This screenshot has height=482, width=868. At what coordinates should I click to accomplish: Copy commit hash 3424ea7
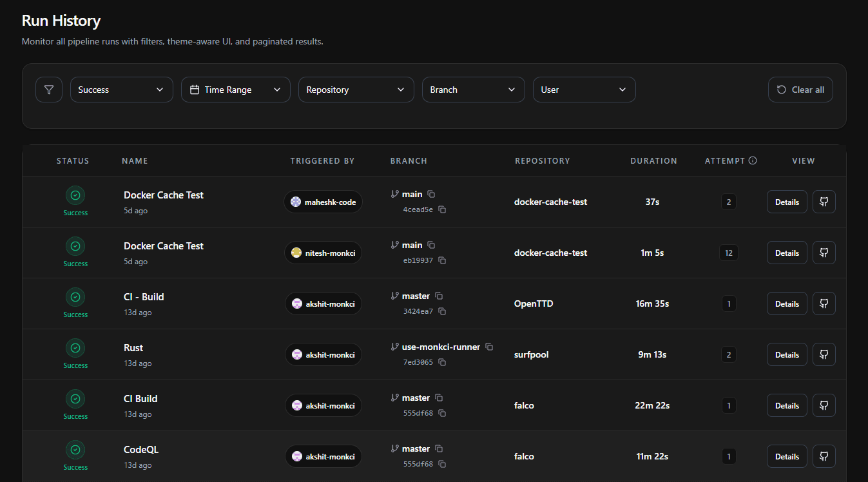point(443,311)
